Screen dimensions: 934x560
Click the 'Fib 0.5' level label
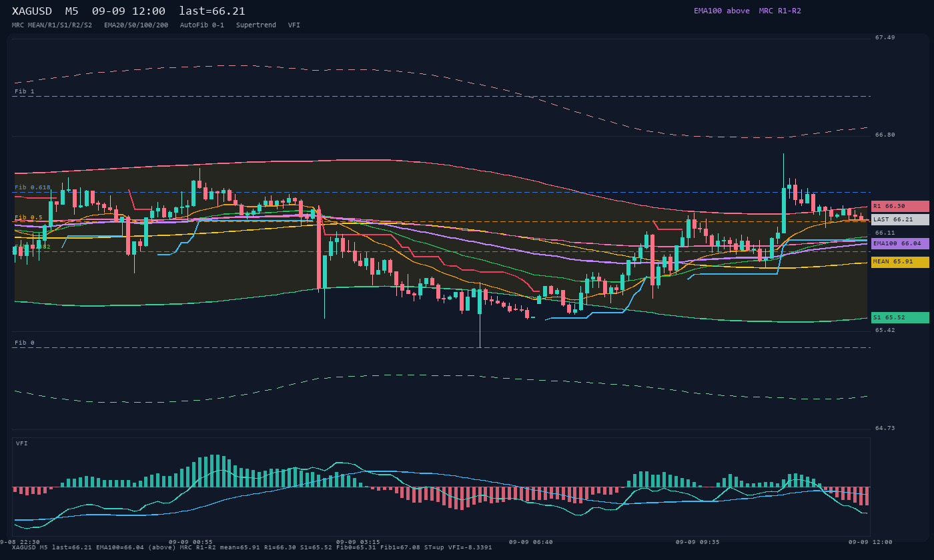click(29, 217)
